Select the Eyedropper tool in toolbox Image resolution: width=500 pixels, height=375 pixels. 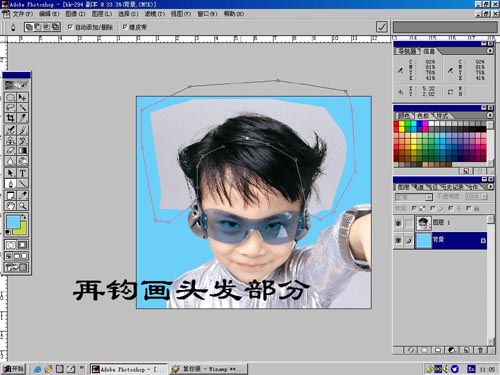22,195
